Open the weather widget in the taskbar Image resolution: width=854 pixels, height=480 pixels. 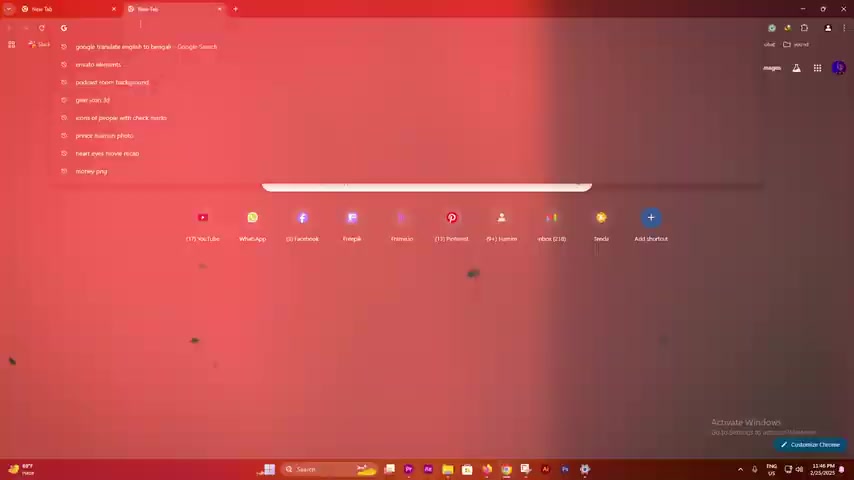tap(21, 469)
